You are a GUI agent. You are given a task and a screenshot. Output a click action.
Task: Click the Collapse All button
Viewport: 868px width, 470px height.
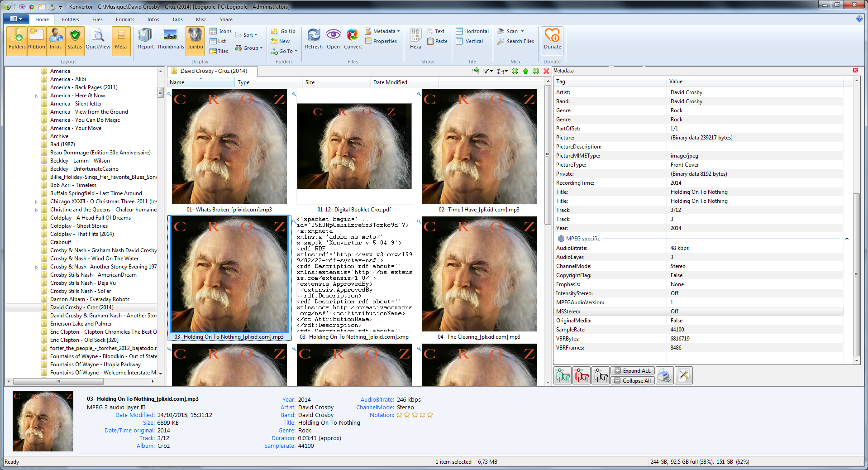[x=632, y=381]
